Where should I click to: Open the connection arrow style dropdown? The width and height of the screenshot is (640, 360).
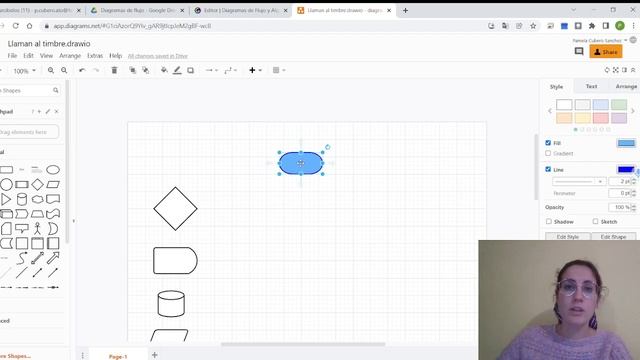pyautogui.click(x=211, y=70)
